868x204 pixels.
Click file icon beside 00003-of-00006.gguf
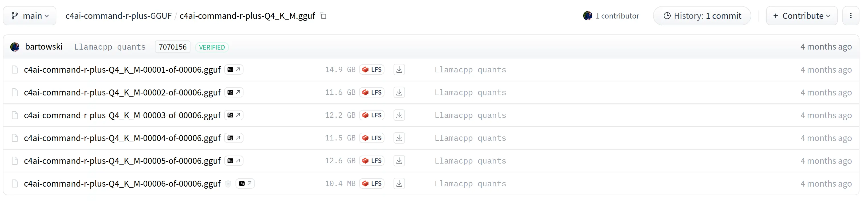[x=15, y=115]
